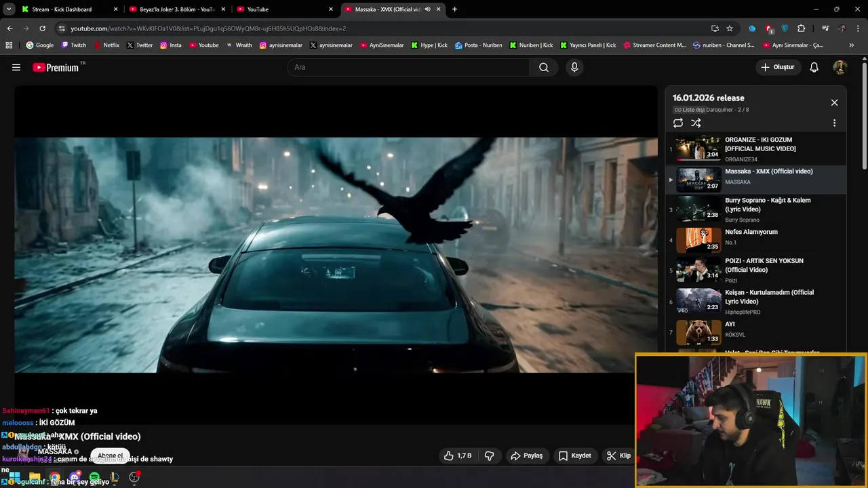Image resolution: width=868 pixels, height=488 pixels.
Task: Play Keişan - Kurtulamadım lyric video
Action: pyautogui.click(x=756, y=302)
